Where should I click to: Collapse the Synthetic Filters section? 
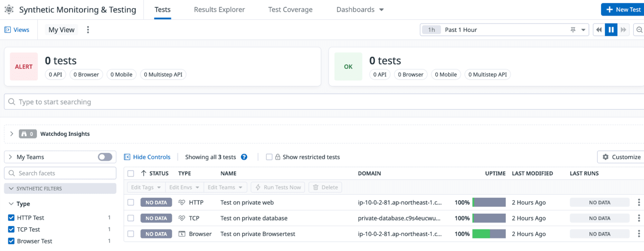pos(11,188)
